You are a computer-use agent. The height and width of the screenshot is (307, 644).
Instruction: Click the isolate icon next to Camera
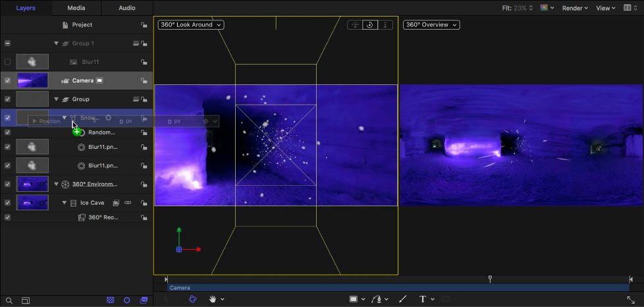(99, 80)
